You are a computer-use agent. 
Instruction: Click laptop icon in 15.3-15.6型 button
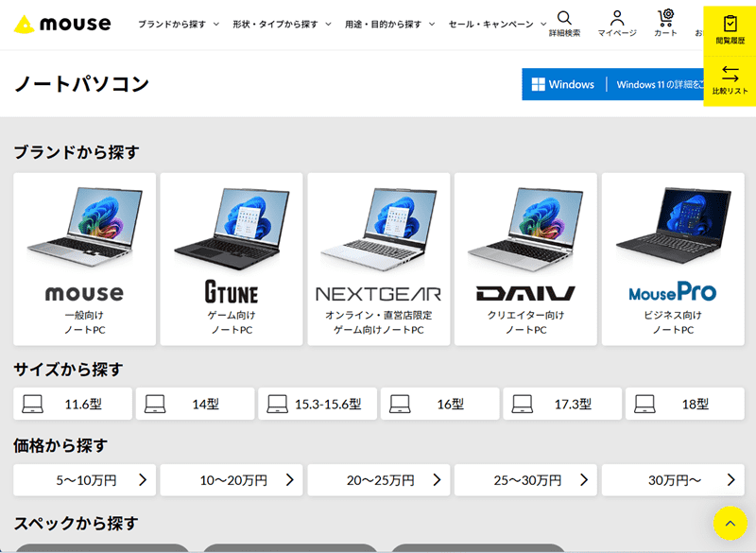pos(278,404)
